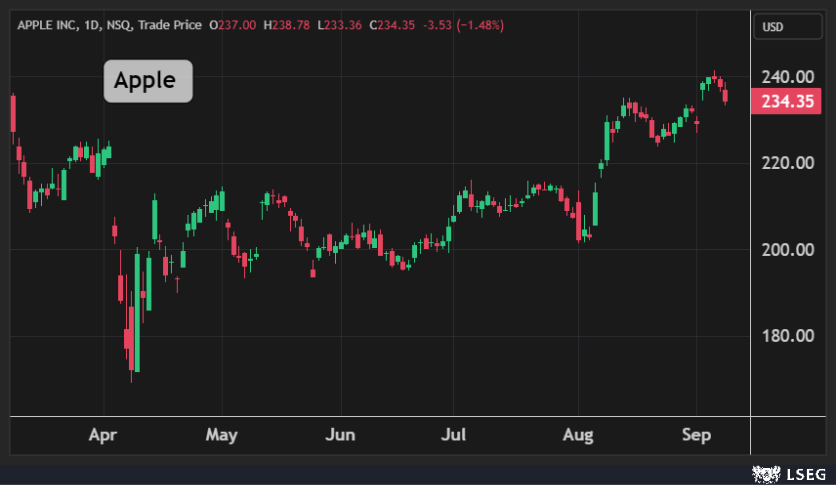Click the 180.00 price axis label
836x485 pixels.
coord(786,335)
